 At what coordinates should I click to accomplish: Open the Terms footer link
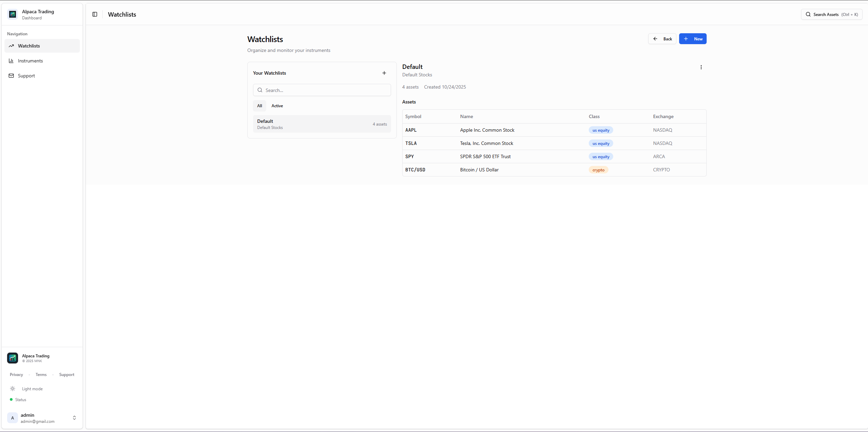tap(41, 375)
